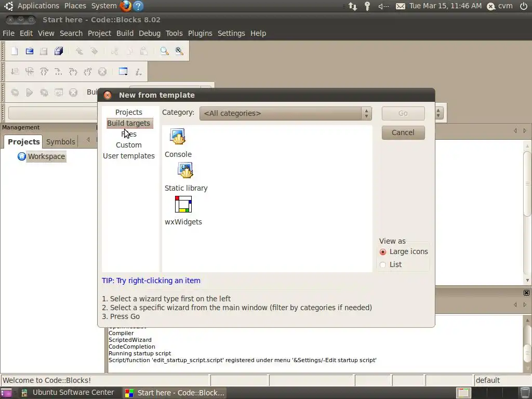Click the Run play toolbar icon
The width and height of the screenshot is (532, 399).
(x=30, y=92)
